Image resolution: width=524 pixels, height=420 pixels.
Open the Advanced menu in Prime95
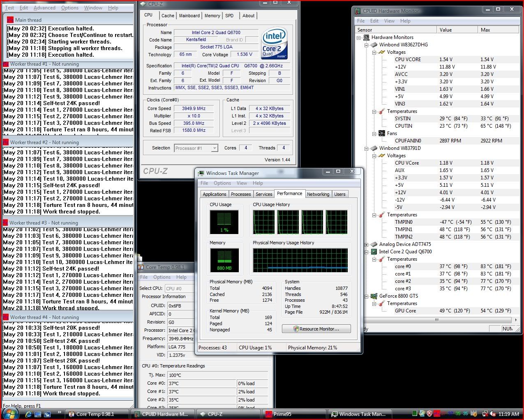click(44, 8)
